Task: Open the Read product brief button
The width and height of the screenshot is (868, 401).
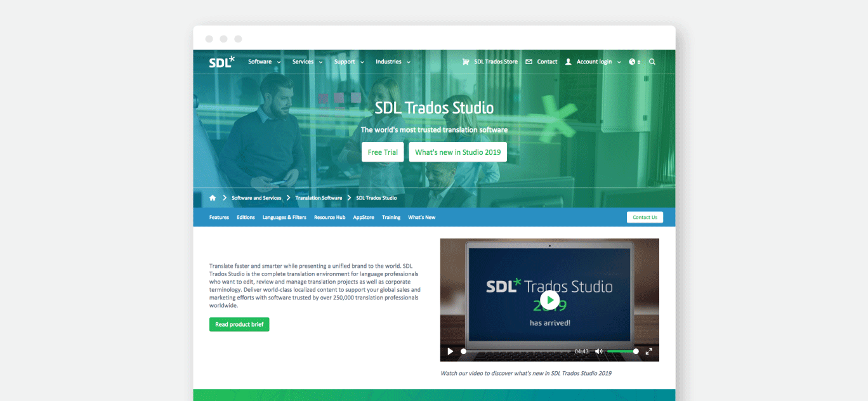Action: [x=239, y=324]
